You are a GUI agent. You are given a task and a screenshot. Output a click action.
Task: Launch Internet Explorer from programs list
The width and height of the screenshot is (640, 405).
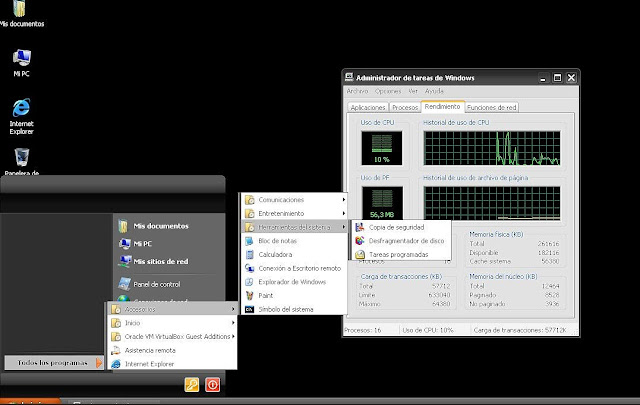coord(172,364)
